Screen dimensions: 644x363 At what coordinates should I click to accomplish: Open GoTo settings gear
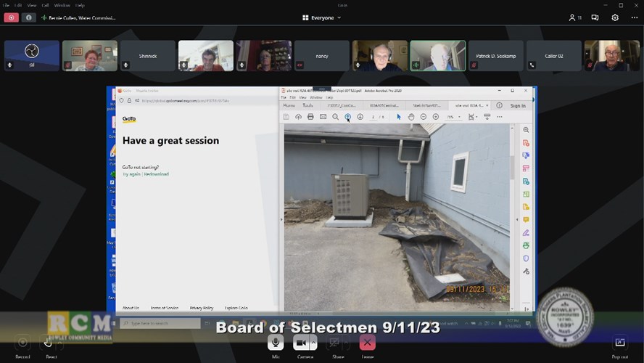(x=615, y=17)
